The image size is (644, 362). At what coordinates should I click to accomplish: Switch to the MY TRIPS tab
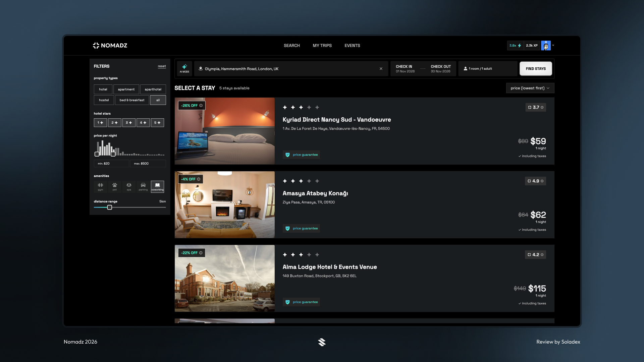pyautogui.click(x=322, y=45)
